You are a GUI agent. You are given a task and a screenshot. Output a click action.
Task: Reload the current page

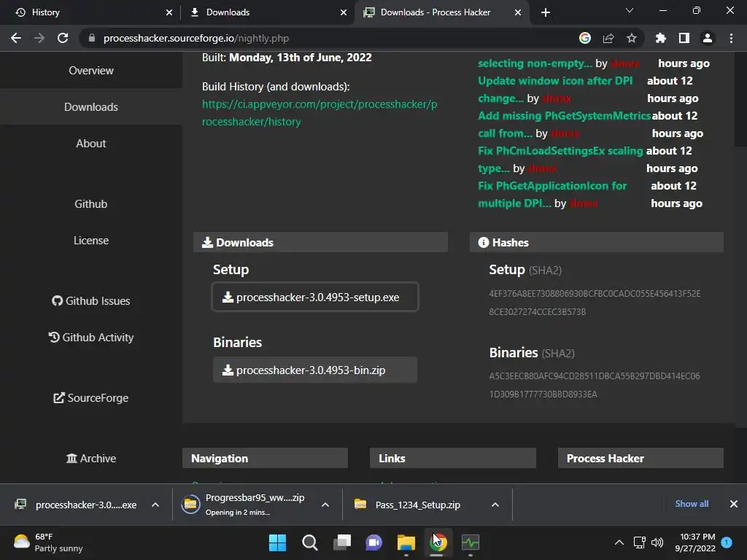pos(63,38)
